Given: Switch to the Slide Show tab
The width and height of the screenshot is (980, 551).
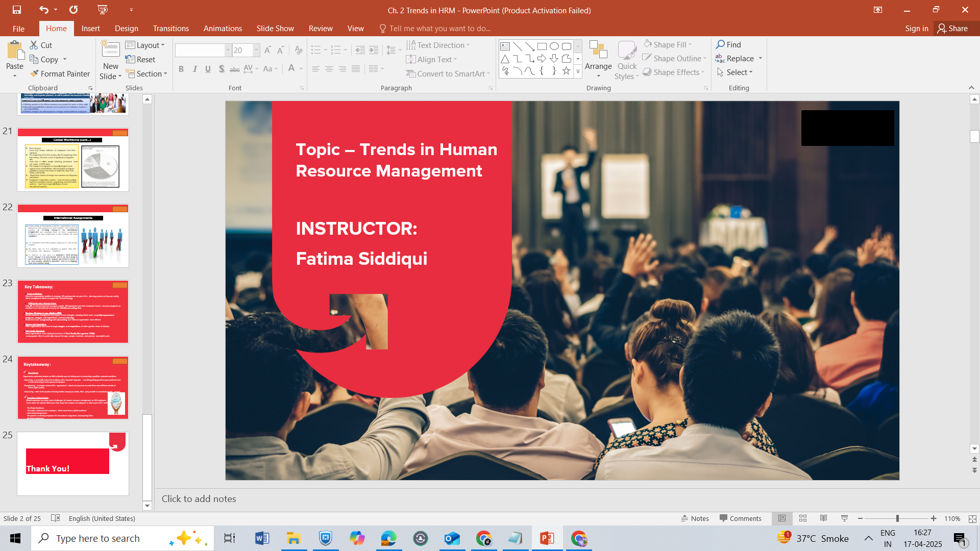Looking at the screenshot, I should (275, 29).
